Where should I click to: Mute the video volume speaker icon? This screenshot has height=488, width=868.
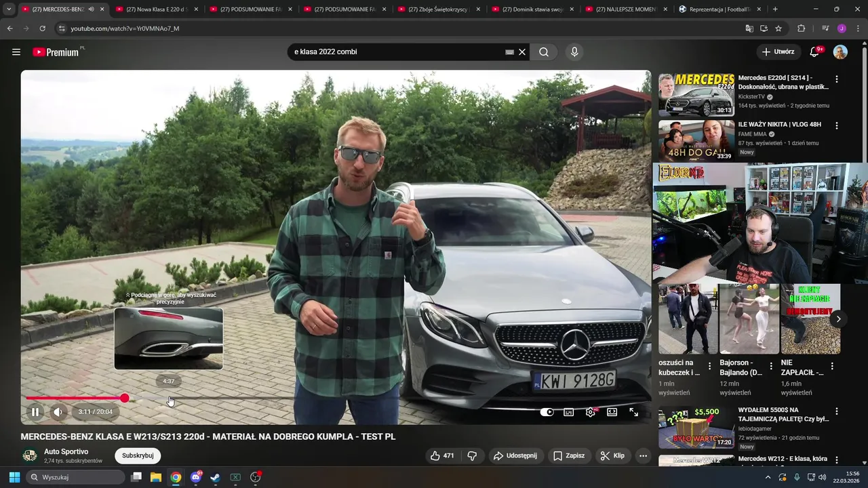coord(58,411)
